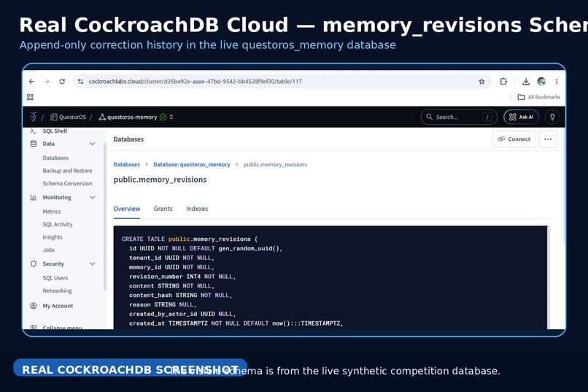Click the CREATE TABLE statement line
This screenshot has height=392, width=588.
(x=190, y=239)
